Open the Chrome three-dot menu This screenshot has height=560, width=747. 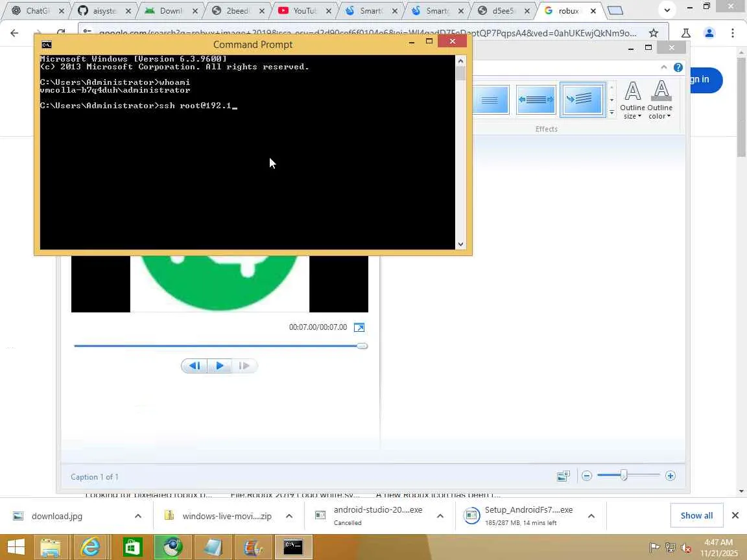coord(733,33)
